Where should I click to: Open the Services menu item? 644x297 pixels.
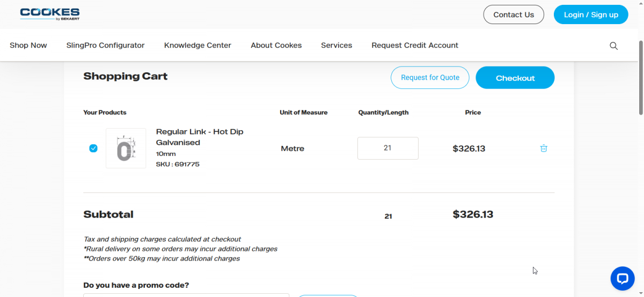click(x=336, y=46)
